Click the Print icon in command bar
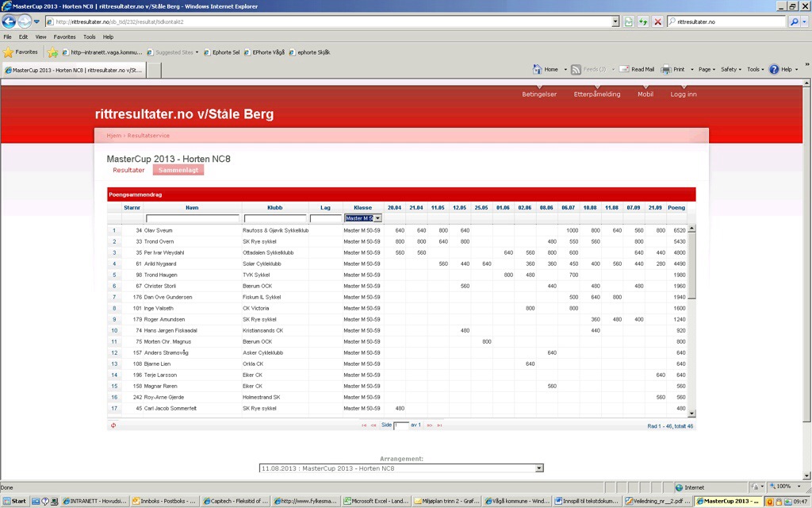The image size is (812, 508). pos(667,70)
